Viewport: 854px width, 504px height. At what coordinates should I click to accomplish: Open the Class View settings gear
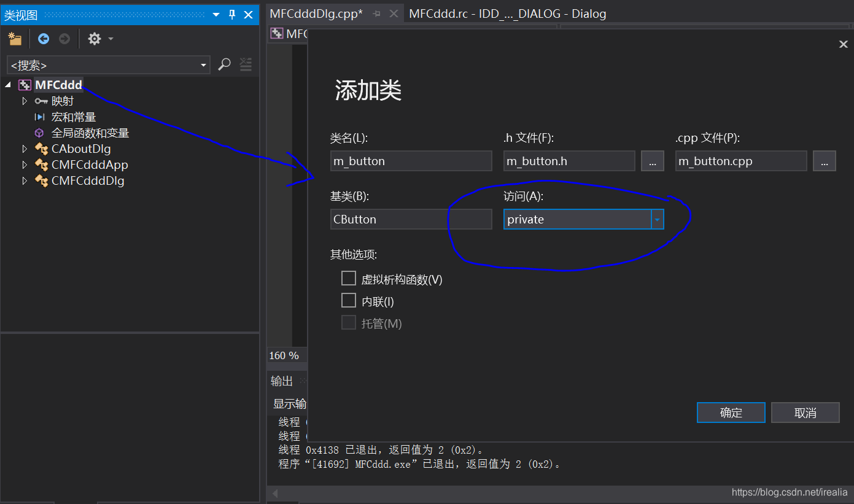tap(94, 39)
